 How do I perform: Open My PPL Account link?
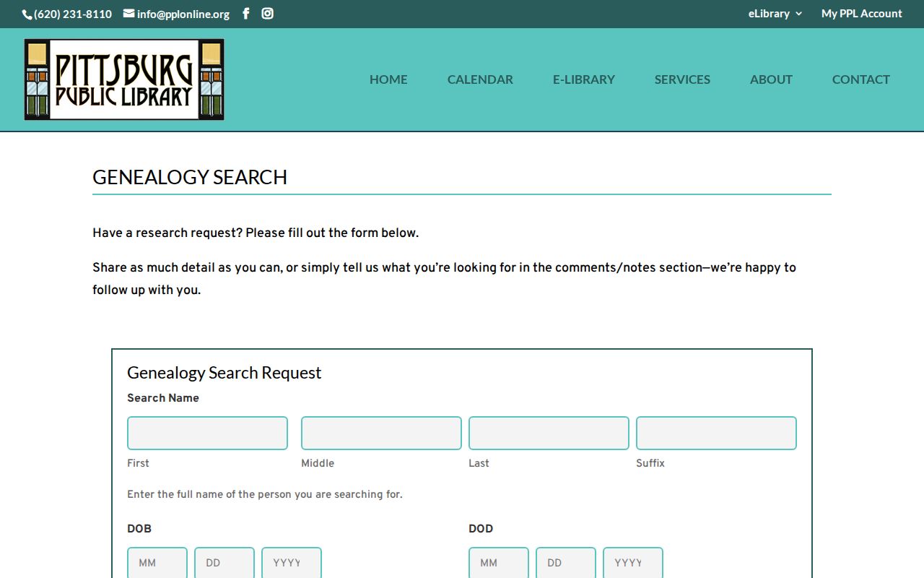coord(862,14)
